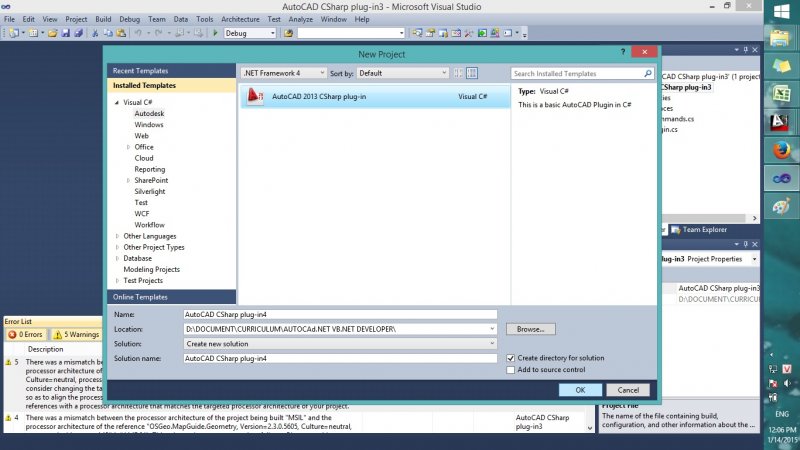Screen dimensions: 800x450
Task: Open Sticky Notes from the taskbar
Action: coord(781,66)
